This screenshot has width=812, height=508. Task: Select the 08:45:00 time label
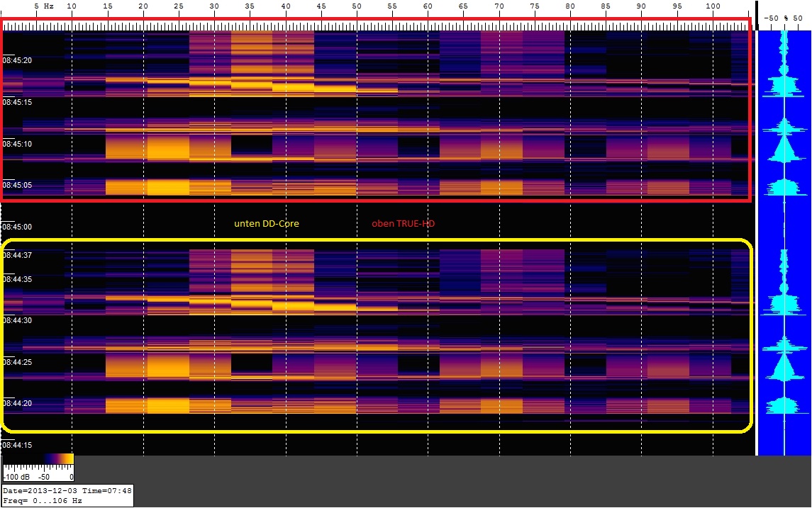(17, 227)
